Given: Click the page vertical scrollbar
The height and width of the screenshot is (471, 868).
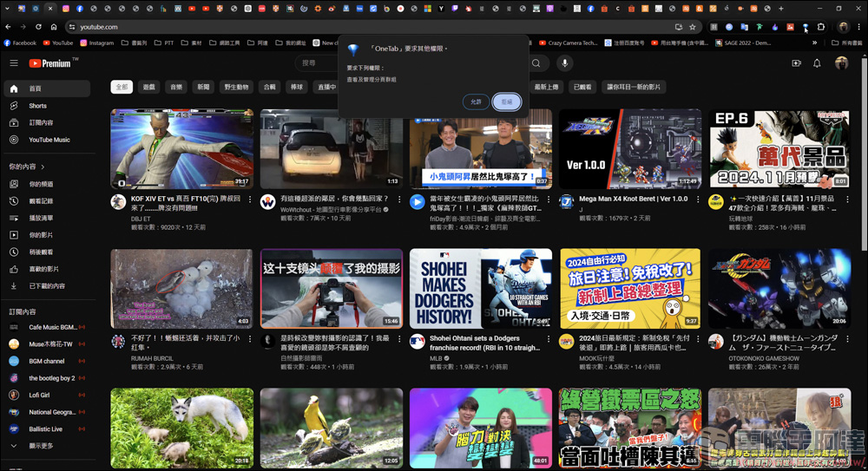Looking at the screenshot, I should pos(865,155).
